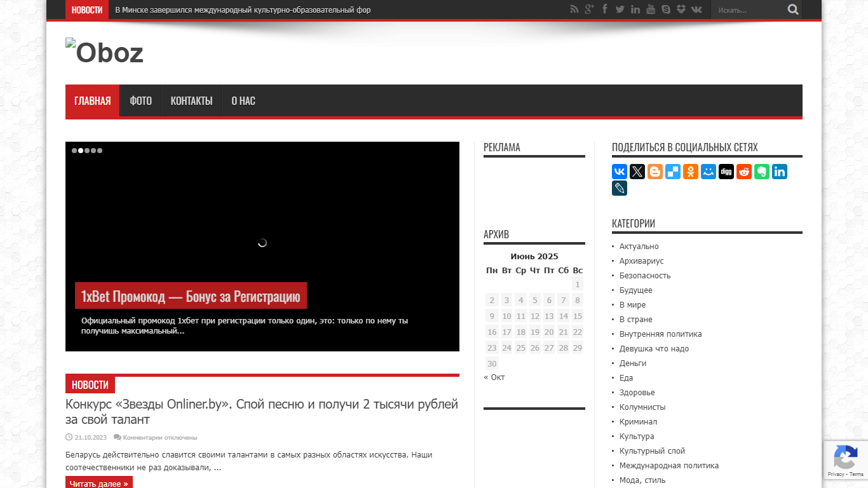
Task: Open the Безопасность category
Action: point(645,276)
